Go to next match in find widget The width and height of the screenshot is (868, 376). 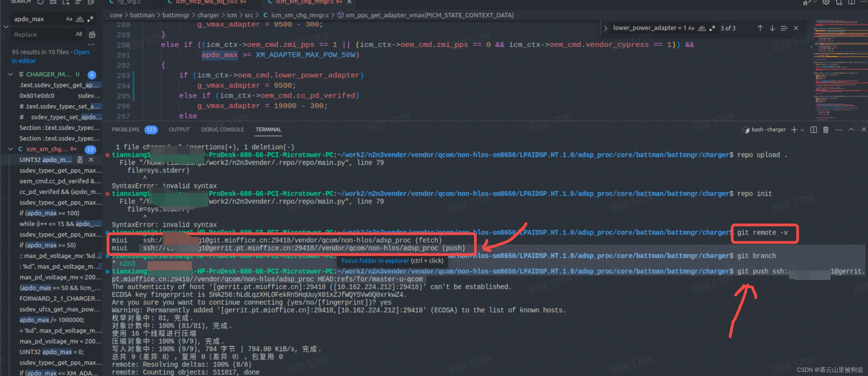(772, 28)
